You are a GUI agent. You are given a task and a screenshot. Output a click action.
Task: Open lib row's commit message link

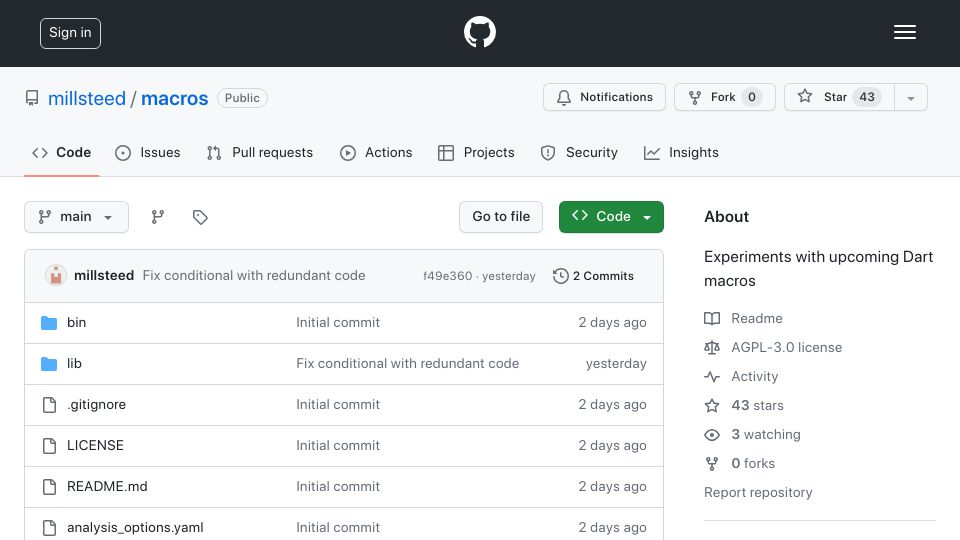pyautogui.click(x=408, y=364)
